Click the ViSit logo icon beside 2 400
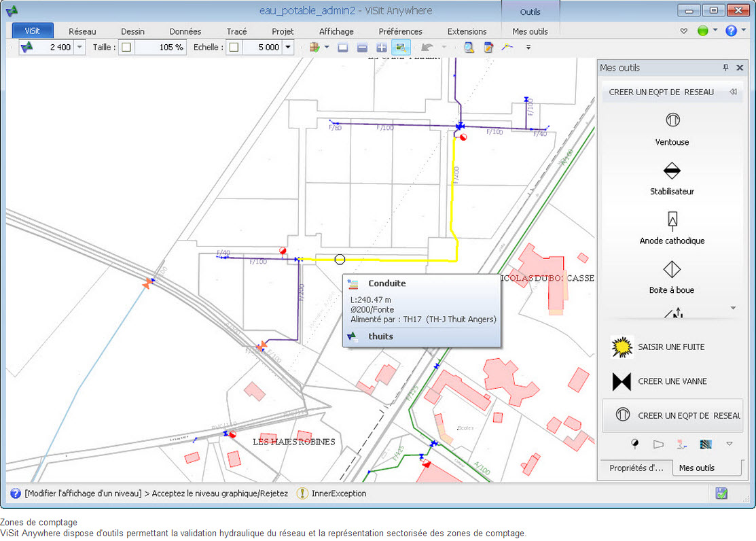This screenshot has width=756, height=541. coord(27,47)
